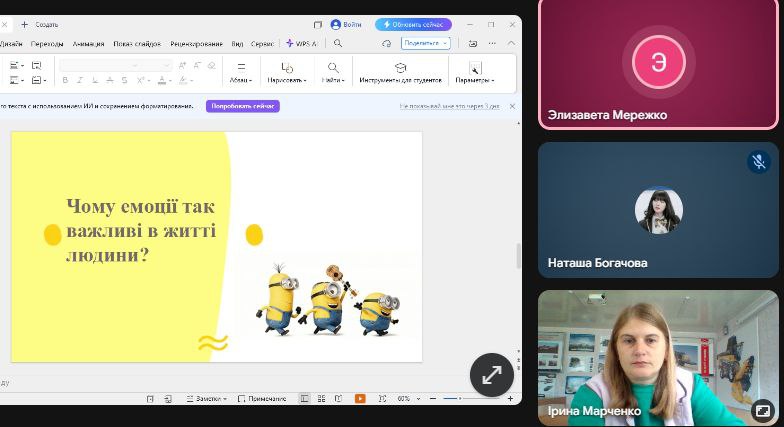
Task: Click the expand fullscreen arrows button
Action: (x=492, y=375)
